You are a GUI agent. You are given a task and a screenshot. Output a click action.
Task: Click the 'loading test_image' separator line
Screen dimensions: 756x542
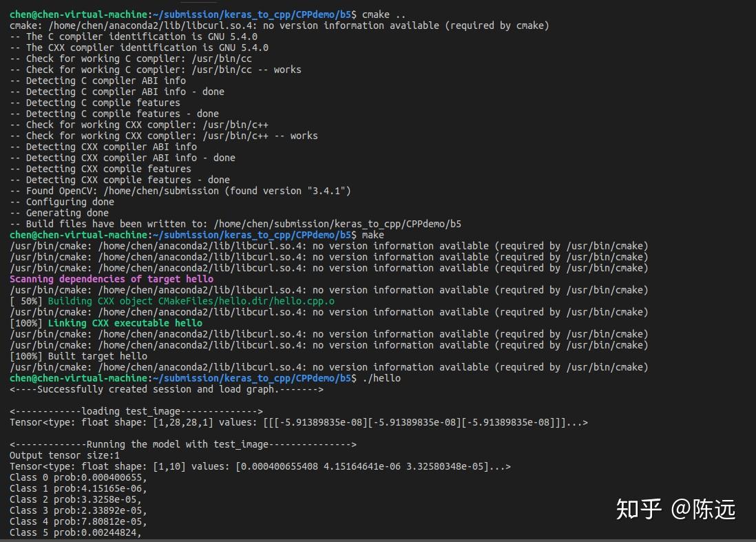tap(136, 411)
